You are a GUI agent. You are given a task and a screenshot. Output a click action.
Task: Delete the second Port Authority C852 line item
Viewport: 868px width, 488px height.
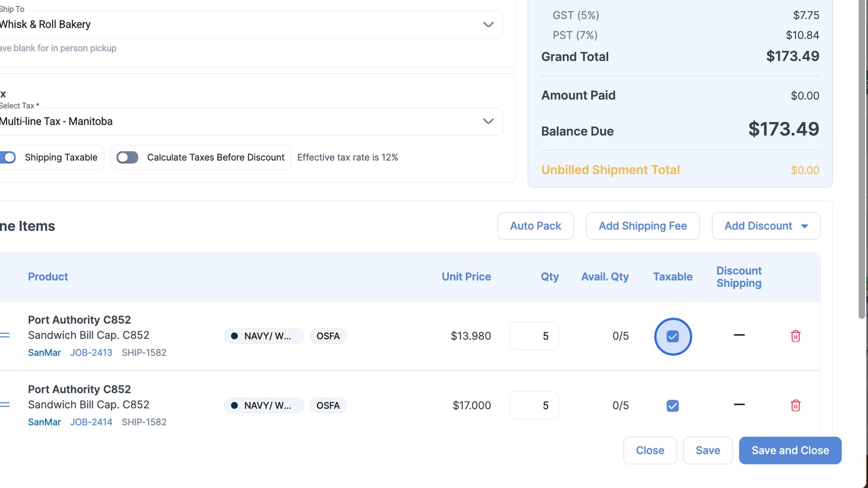[x=795, y=406]
